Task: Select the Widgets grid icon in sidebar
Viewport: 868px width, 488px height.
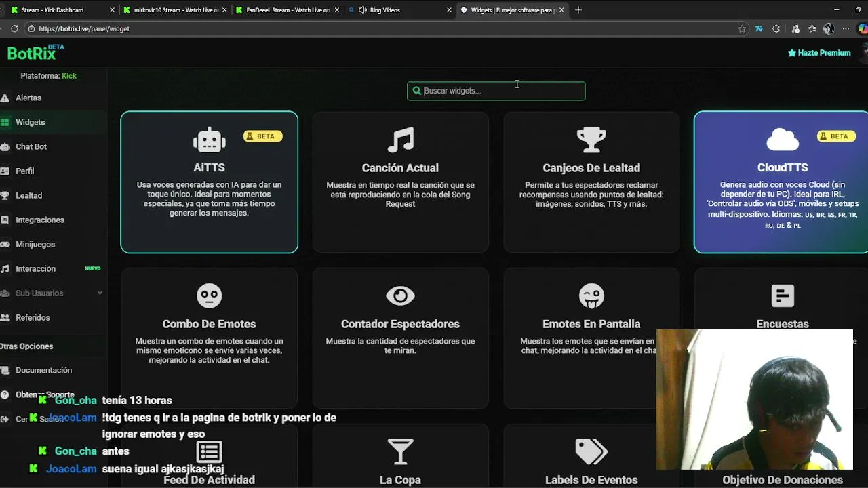Action: pyautogui.click(x=5, y=123)
